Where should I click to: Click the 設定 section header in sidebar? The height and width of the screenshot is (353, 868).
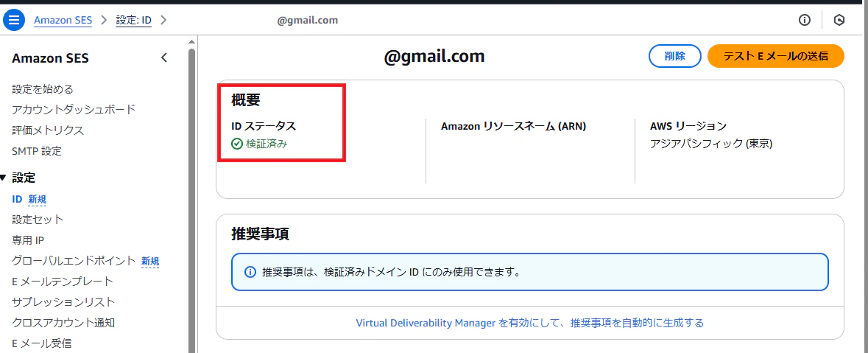[x=24, y=178]
